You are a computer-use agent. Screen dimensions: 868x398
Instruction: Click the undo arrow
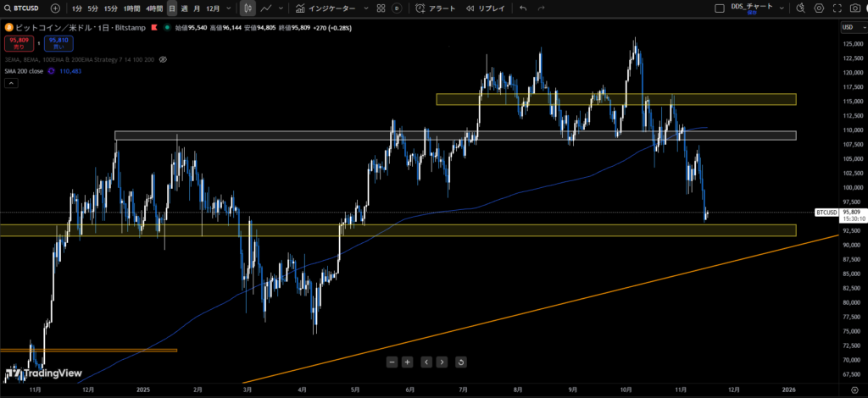coord(522,8)
